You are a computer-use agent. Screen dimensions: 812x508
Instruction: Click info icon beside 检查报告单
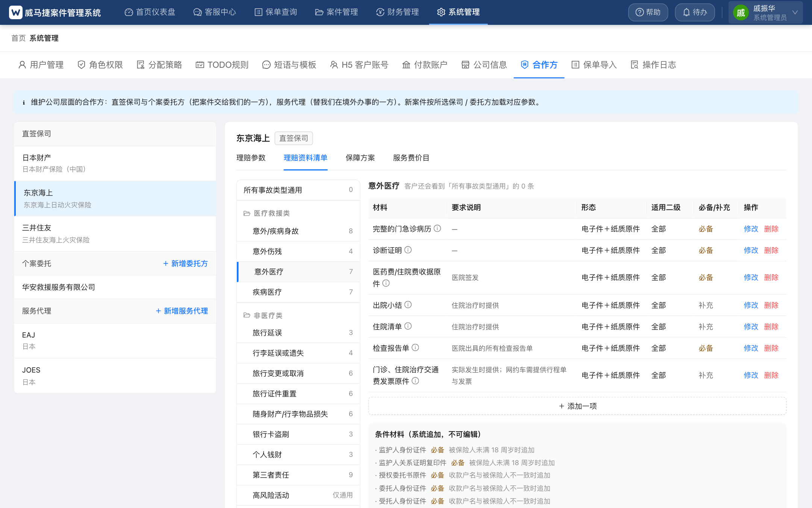coord(415,348)
